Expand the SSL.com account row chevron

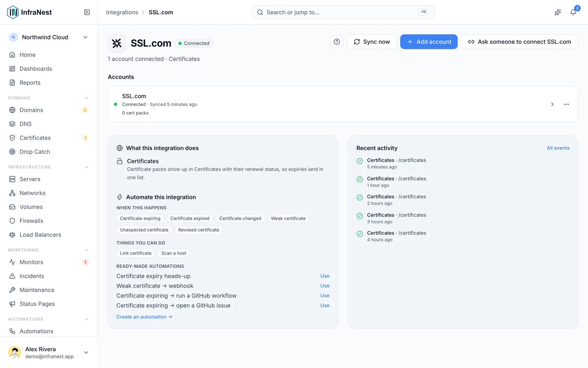click(552, 104)
